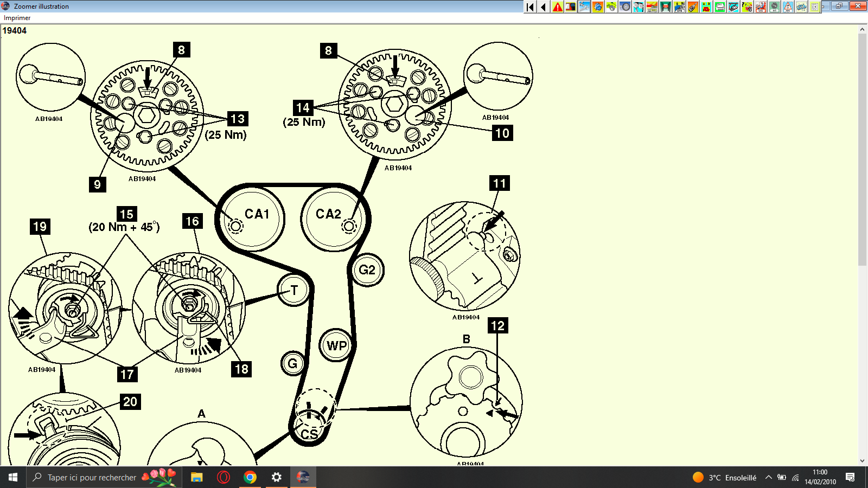This screenshot has width=868, height=488.
Task: Click the taskbar clock showing 11:00
Action: point(820,477)
